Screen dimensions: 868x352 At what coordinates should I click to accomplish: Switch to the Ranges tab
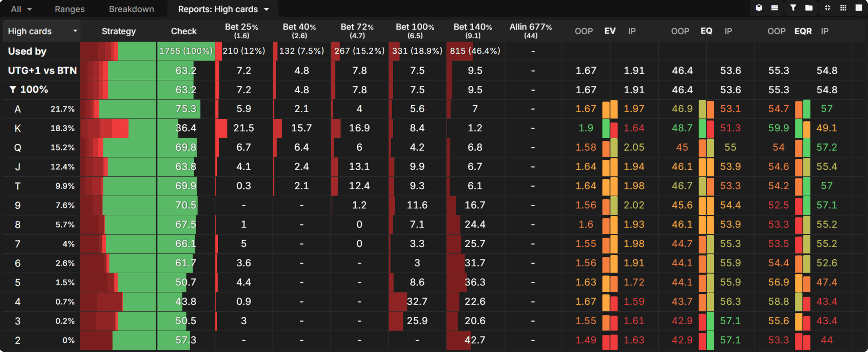coord(70,9)
